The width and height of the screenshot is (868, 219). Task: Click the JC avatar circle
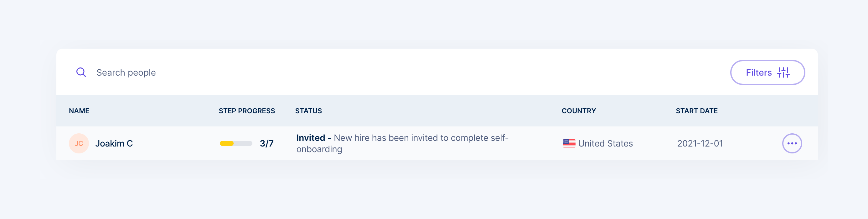[x=79, y=143]
